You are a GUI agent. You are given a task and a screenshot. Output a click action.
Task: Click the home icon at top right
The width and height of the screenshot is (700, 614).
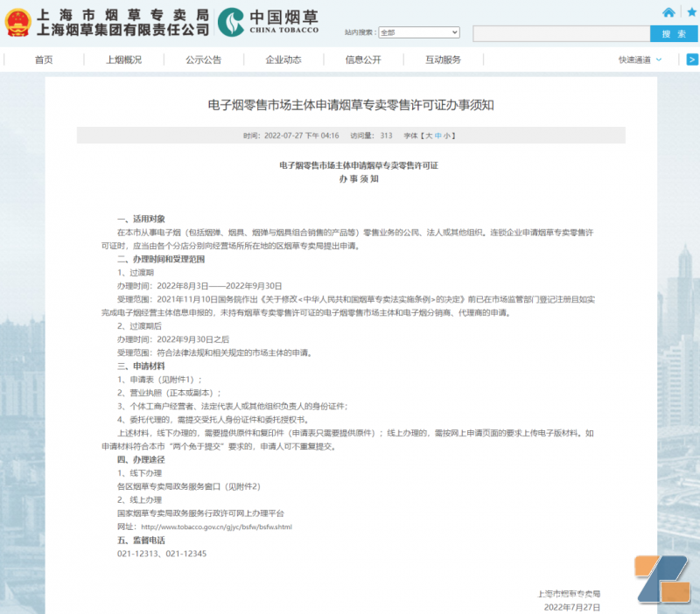pyautogui.click(x=668, y=11)
